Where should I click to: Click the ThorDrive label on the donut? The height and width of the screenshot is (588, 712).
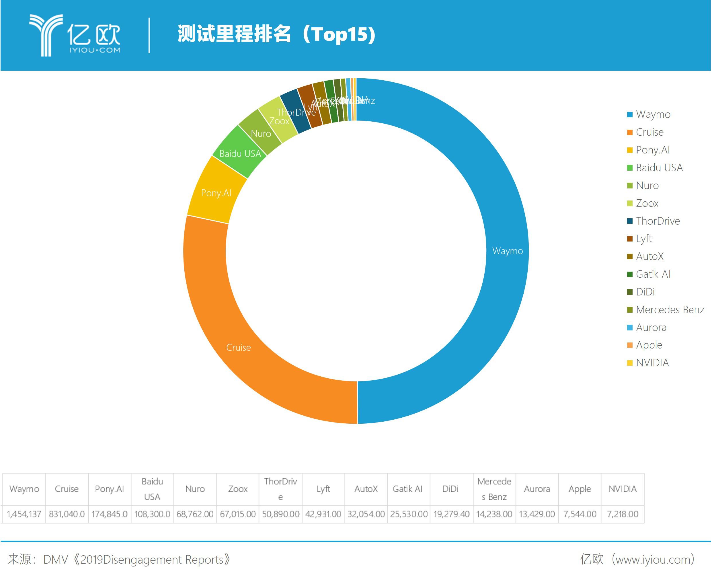click(296, 112)
